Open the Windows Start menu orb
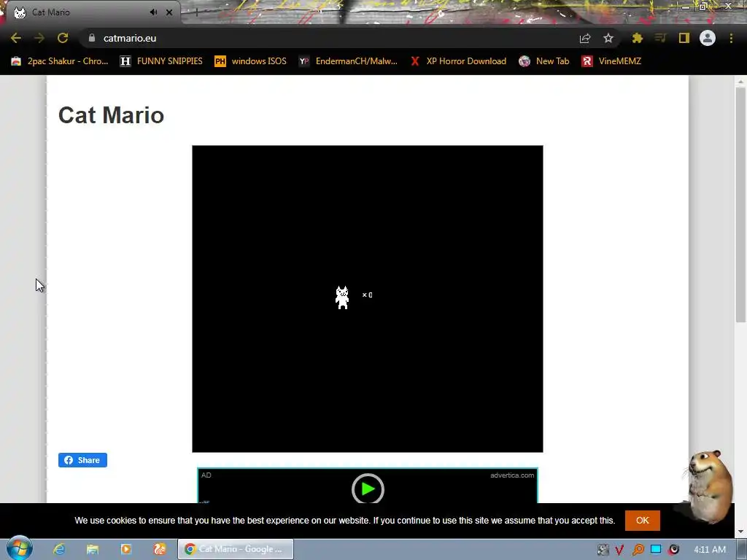747x560 pixels. pos(19,549)
